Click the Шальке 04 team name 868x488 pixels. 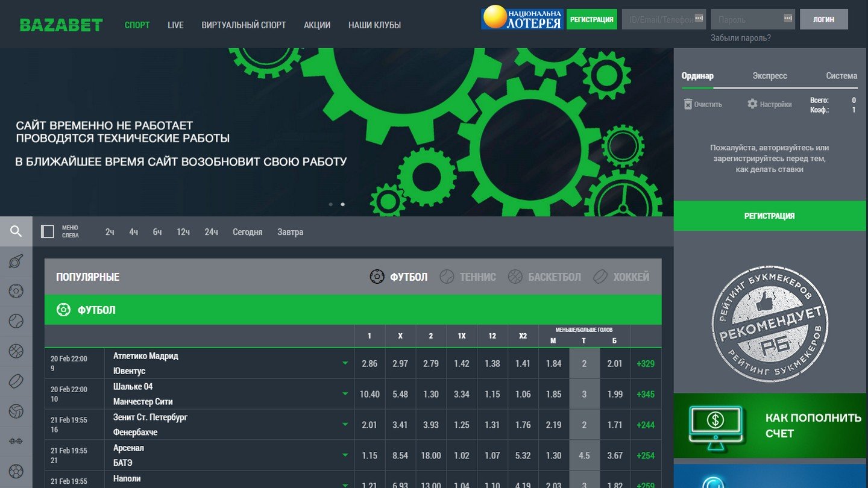pos(133,386)
